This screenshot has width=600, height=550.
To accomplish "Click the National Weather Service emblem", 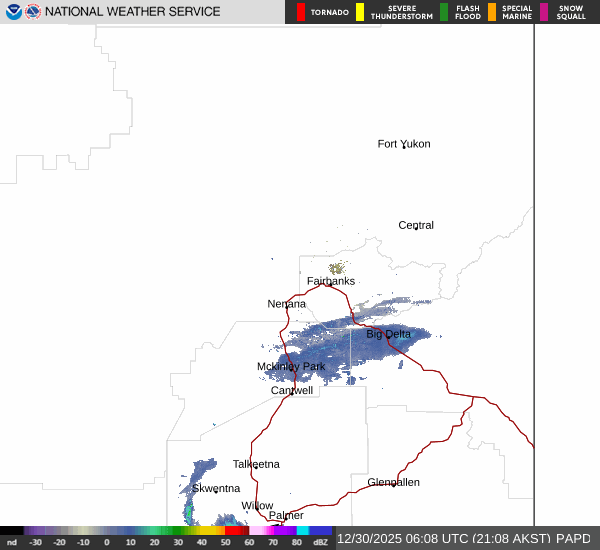I will click(31, 12).
